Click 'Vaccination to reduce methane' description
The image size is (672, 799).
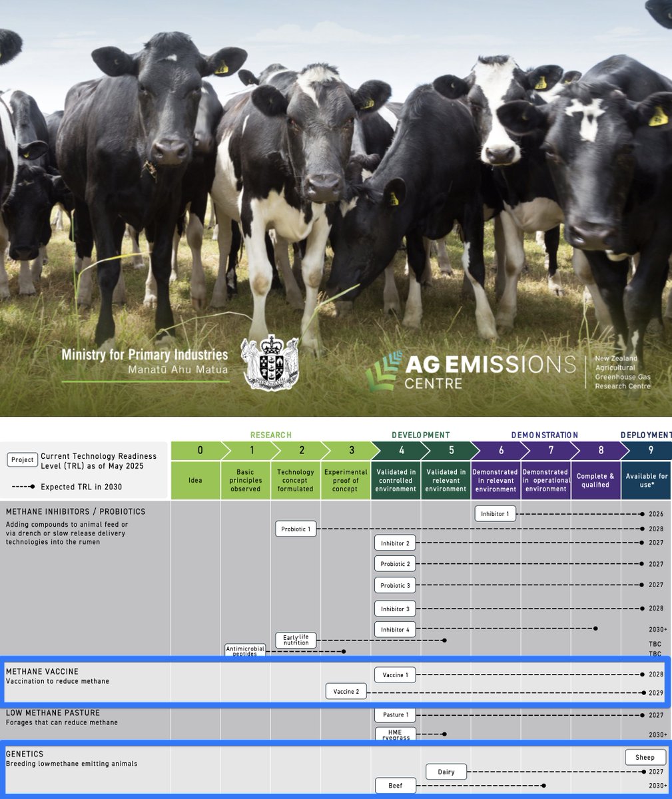click(x=57, y=681)
